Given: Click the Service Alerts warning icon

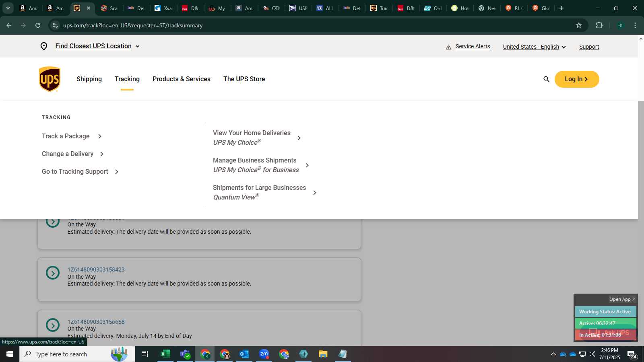Looking at the screenshot, I should [x=448, y=47].
